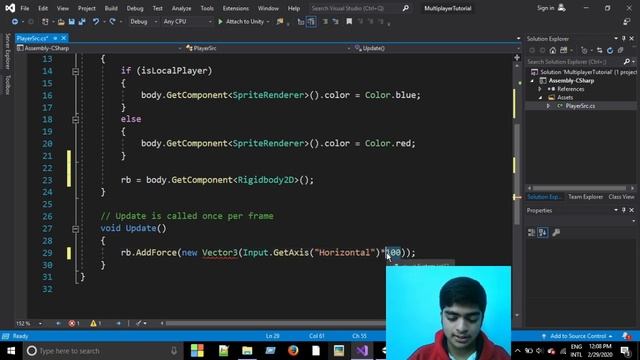640x360 pixels.
Task: Open the Extensions menu
Action: (236, 8)
